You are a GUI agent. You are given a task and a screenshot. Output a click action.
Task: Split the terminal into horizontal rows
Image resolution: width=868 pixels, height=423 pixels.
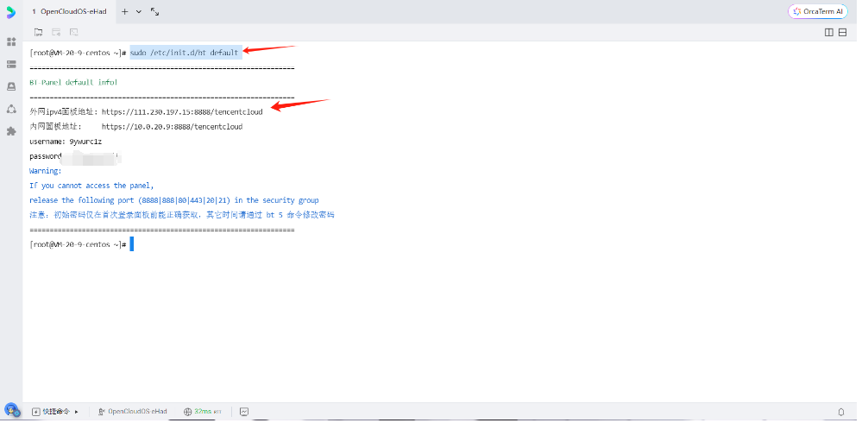pos(842,32)
